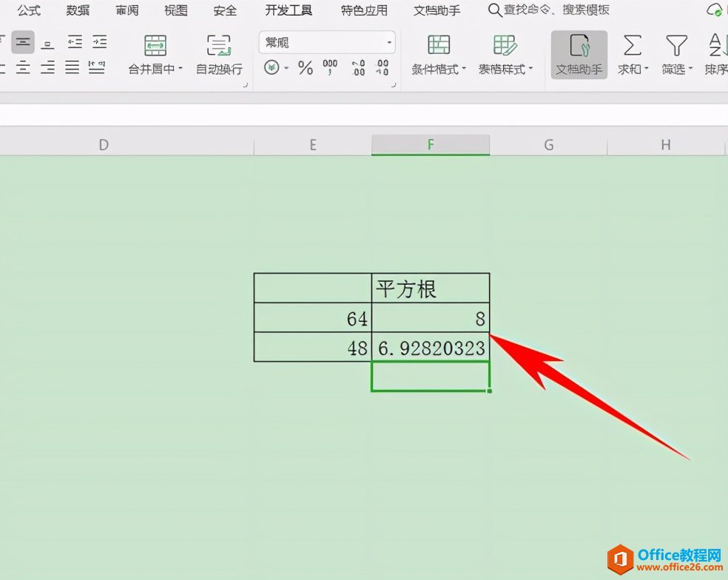Toggle the auto wrap text icon

tap(219, 45)
